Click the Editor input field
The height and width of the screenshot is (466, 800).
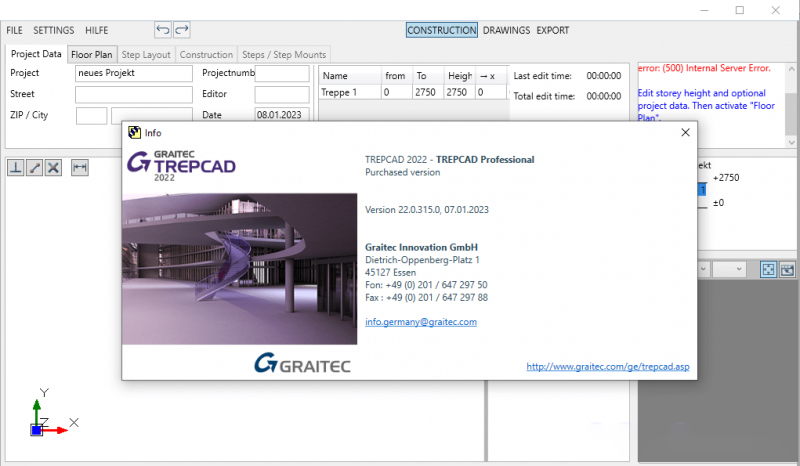(282, 94)
